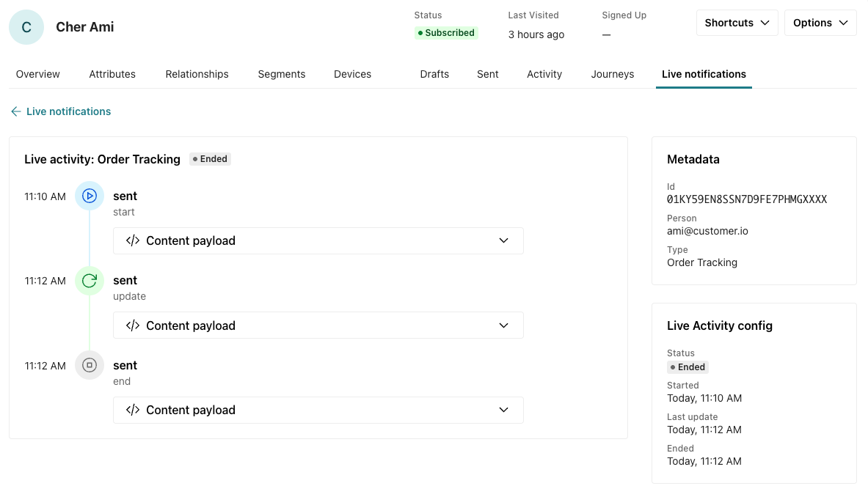Switch to the Activity tab
Viewport: 868px width, 497px height.
coord(544,74)
